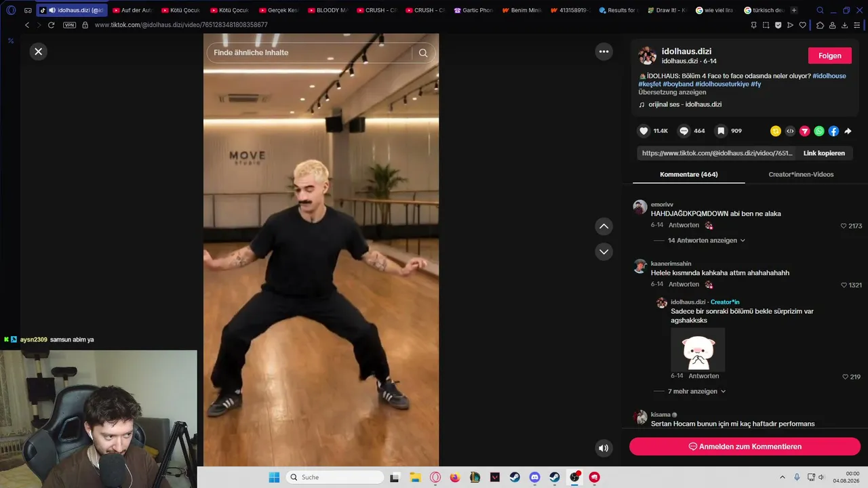Screen dimensions: 868x488
Task: Switch to the Creator*innen-Videos tab
Action: tap(801, 174)
